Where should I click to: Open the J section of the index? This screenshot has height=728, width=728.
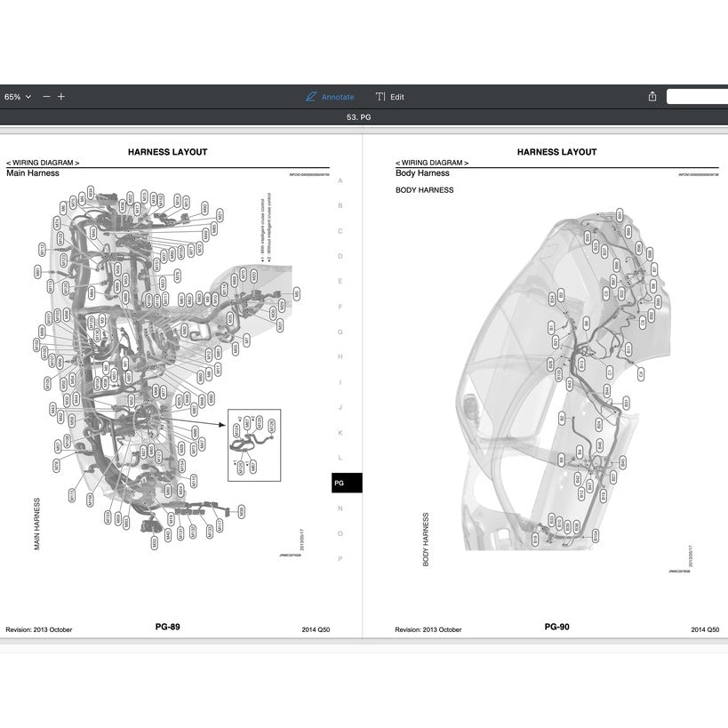coord(340,407)
